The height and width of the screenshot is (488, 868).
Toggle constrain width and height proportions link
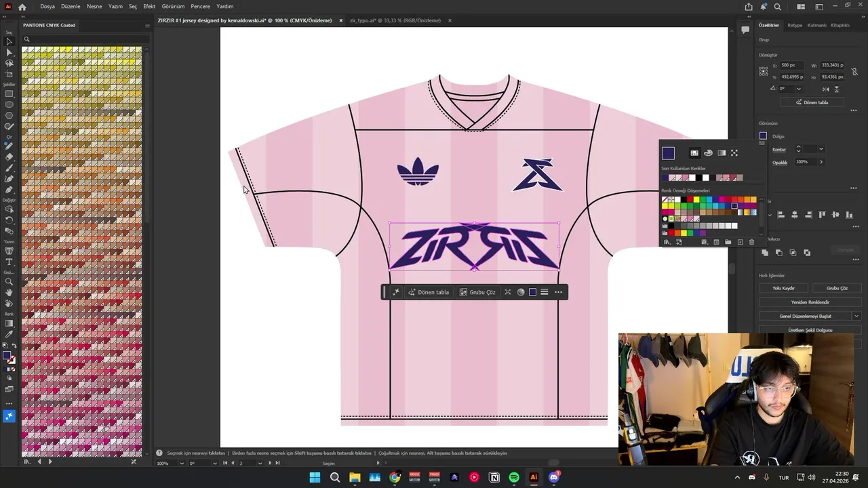pyautogui.click(x=853, y=71)
